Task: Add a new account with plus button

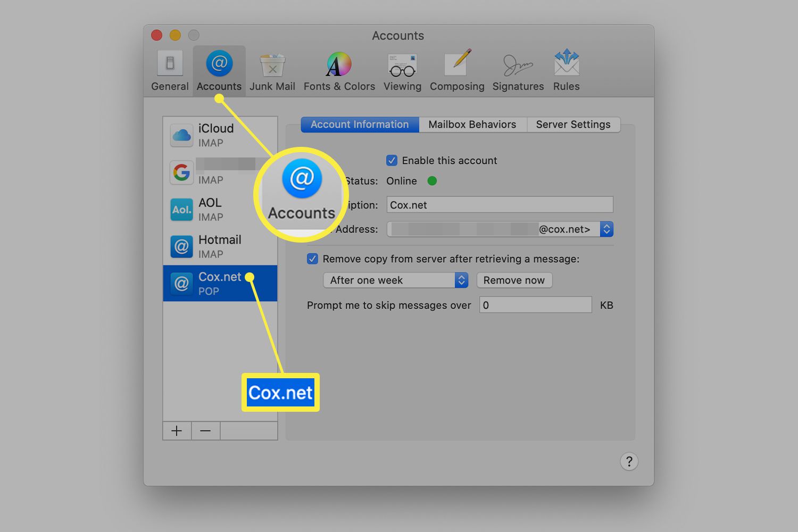Action: (177, 431)
